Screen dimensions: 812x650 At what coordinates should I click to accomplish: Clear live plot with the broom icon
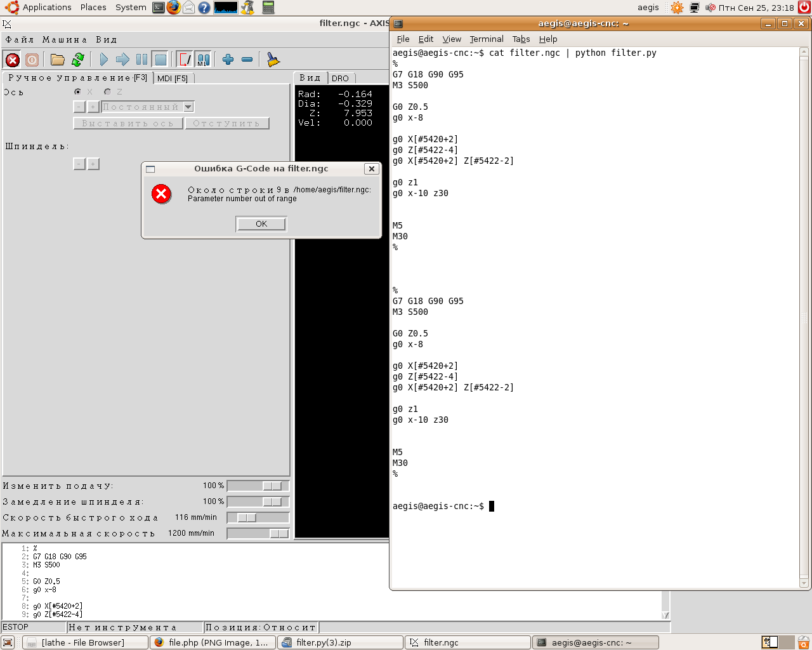click(x=273, y=60)
